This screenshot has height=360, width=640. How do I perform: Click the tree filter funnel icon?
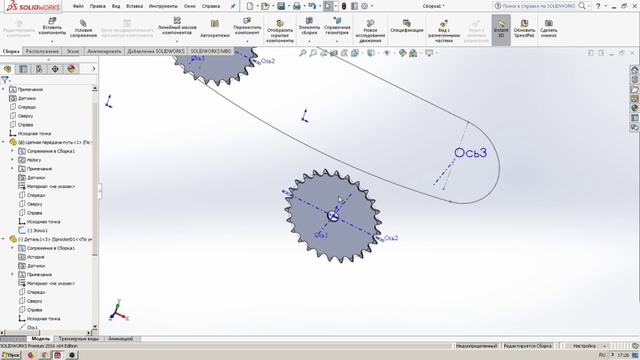point(4,80)
